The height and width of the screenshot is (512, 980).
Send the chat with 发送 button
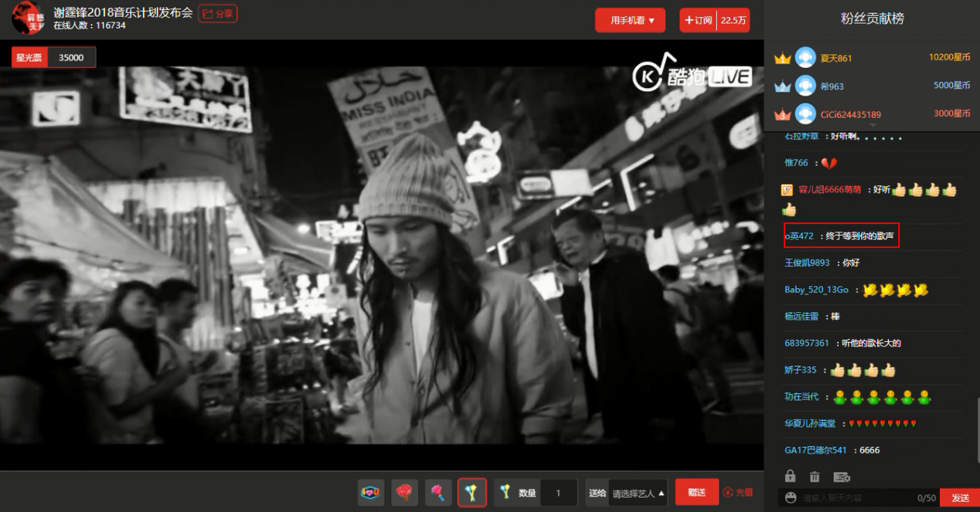click(959, 498)
